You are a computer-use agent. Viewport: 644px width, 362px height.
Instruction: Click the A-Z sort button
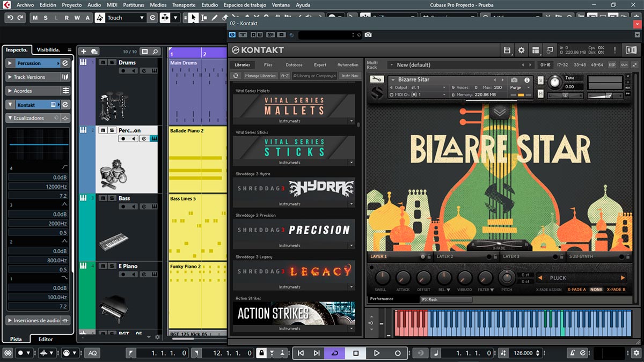[x=285, y=76]
